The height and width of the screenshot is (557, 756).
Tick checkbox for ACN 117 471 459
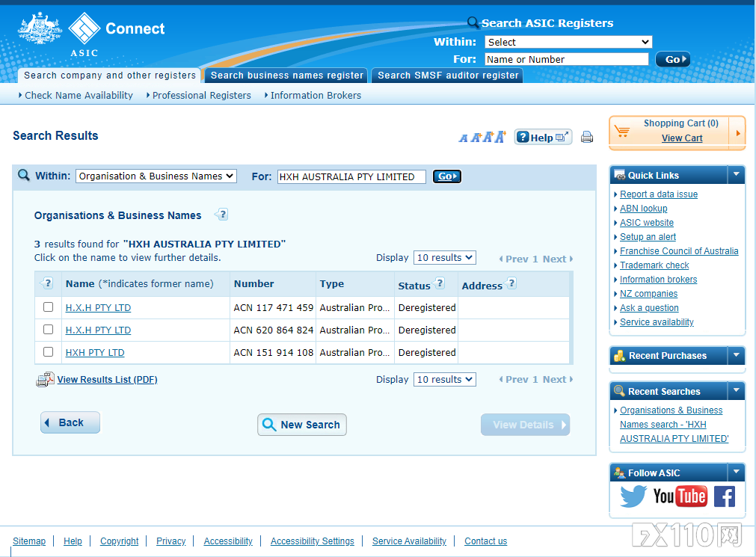click(49, 307)
